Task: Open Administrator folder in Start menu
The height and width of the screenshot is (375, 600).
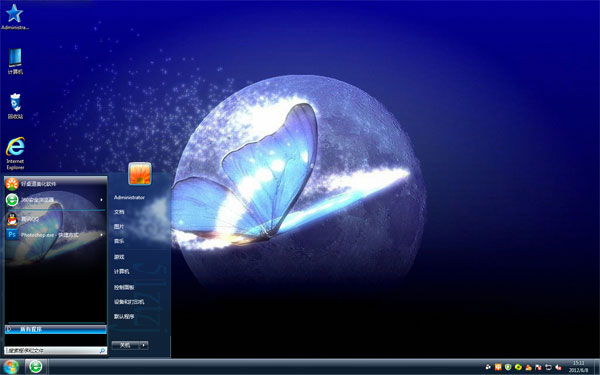Action: pos(129,197)
